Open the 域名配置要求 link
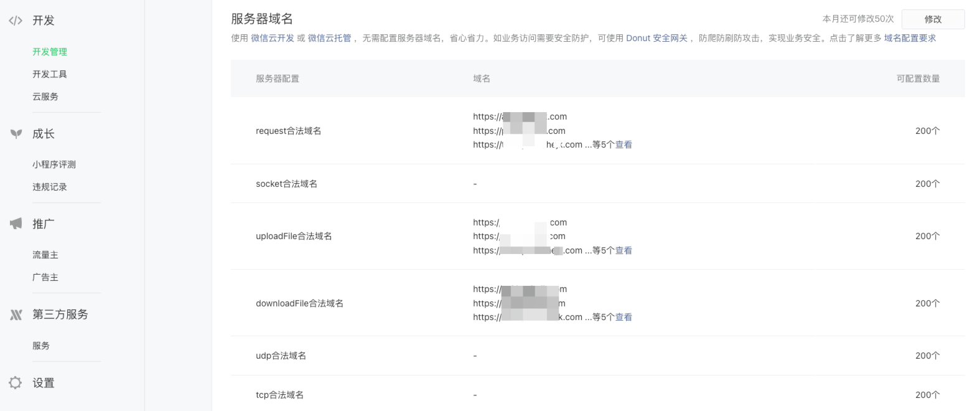Image resolution: width=980 pixels, height=411 pixels. [910, 38]
